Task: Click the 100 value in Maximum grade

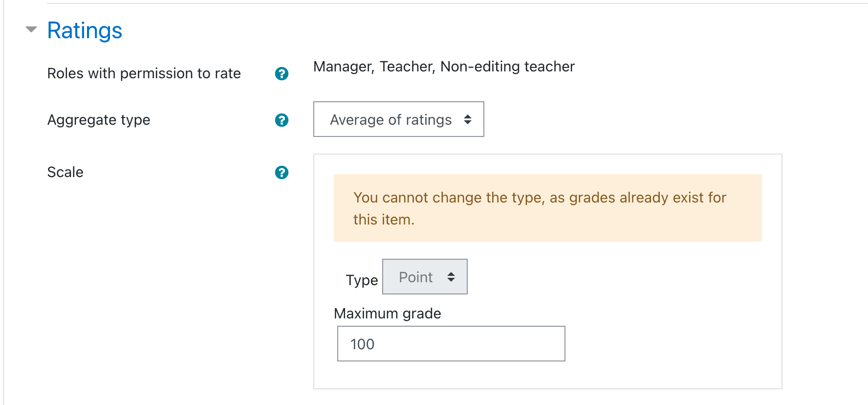Action: coord(363,344)
